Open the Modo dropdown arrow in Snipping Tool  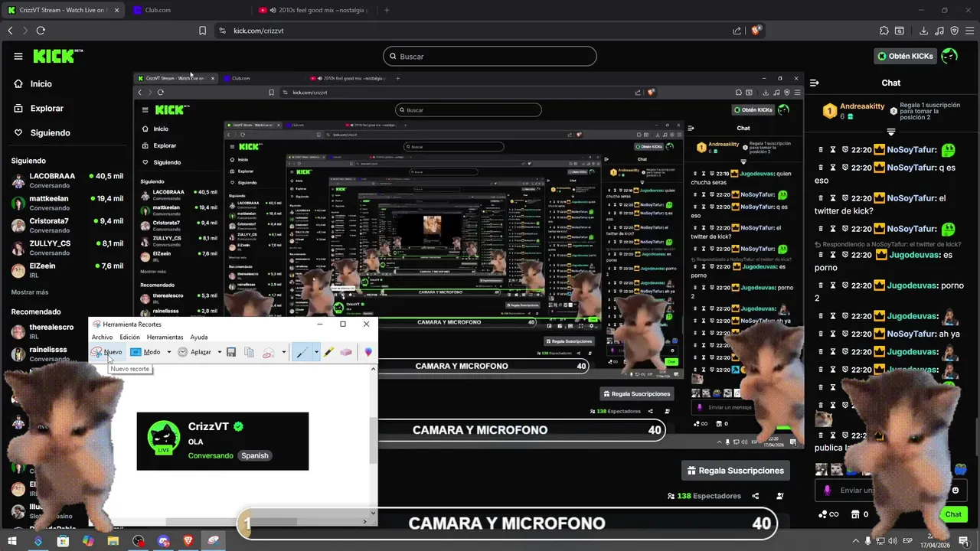(168, 352)
